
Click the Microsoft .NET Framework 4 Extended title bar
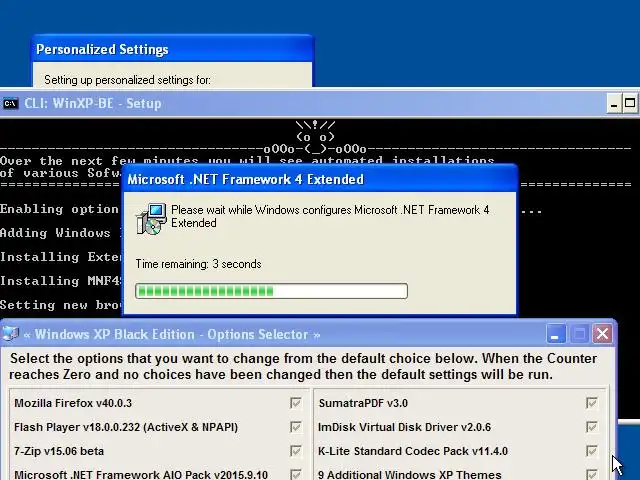pos(320,179)
